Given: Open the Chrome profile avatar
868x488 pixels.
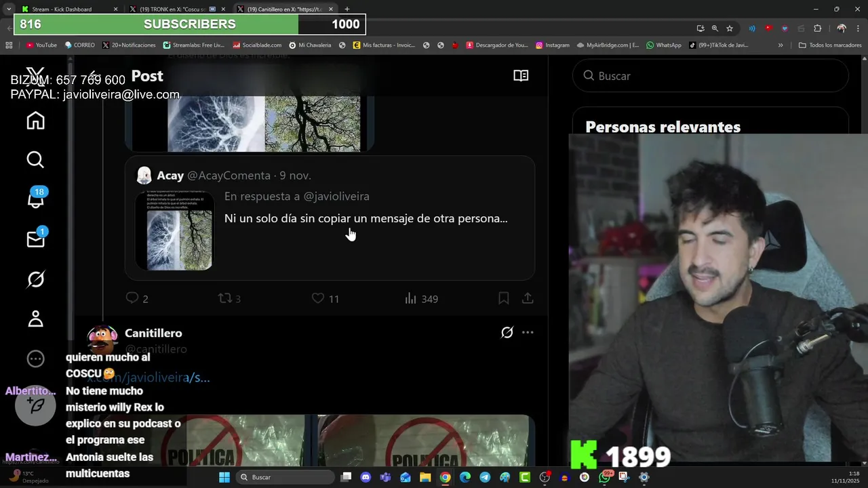Looking at the screenshot, I should click(842, 28).
